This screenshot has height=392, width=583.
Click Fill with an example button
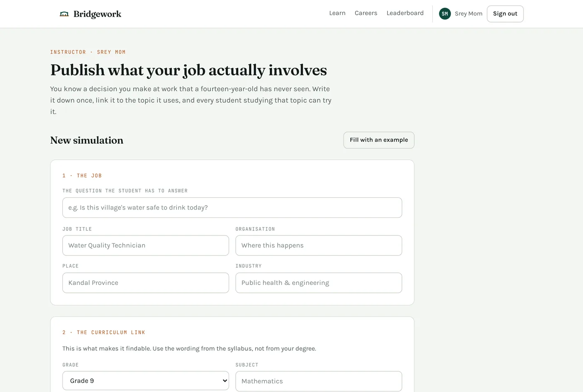[x=379, y=140]
